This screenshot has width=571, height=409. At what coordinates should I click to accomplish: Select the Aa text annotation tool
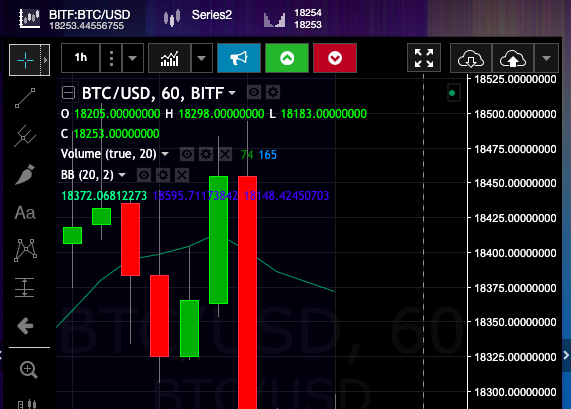[25, 213]
